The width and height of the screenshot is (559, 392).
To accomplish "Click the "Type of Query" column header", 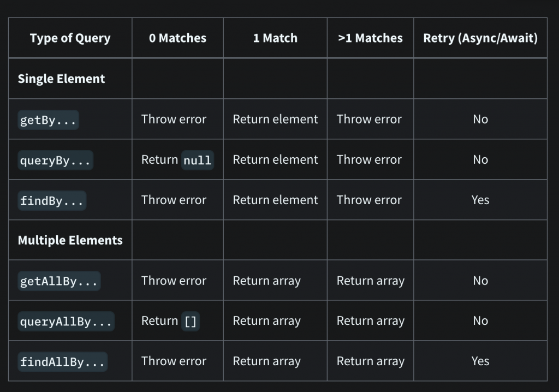I will [70, 38].
